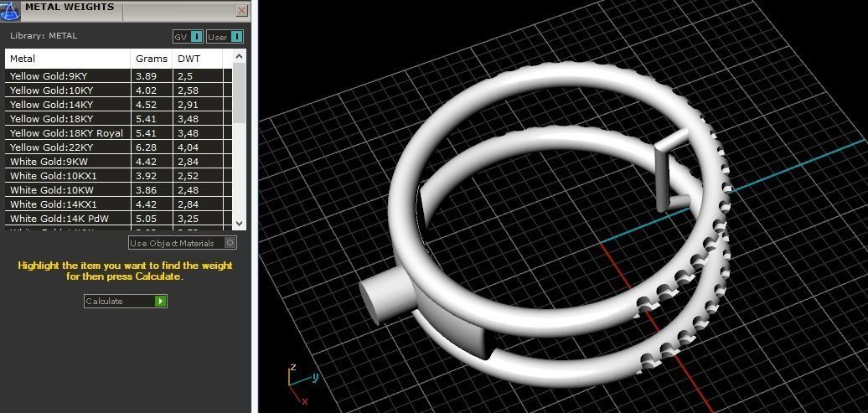868x413 pixels.
Task: Select the Yellow Gold:14KY row
Action: coord(118,105)
